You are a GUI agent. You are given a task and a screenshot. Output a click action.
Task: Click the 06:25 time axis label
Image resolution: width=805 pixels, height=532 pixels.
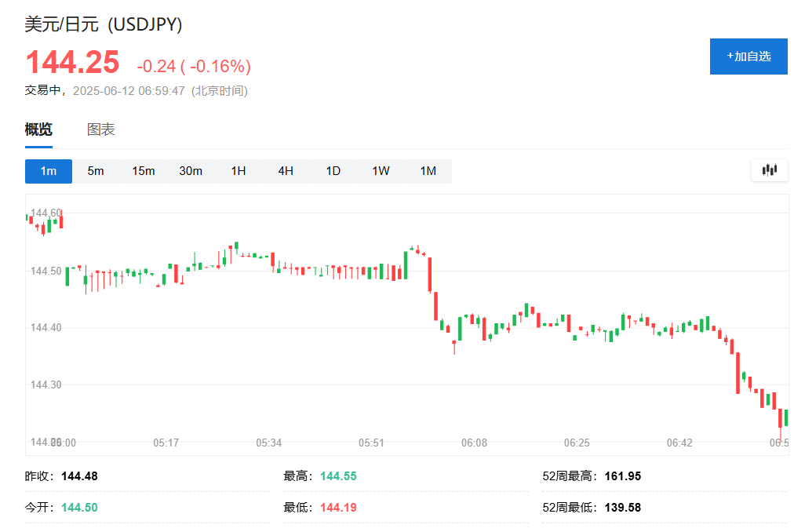[577, 443]
